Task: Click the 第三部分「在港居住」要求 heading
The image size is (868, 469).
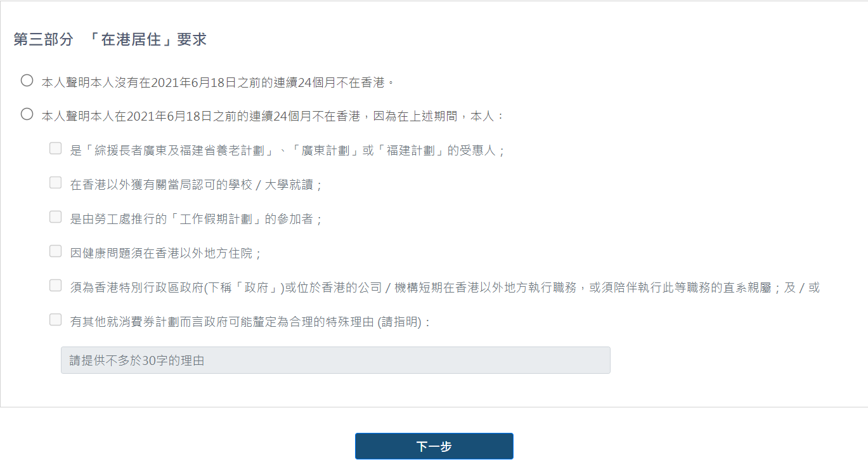Action: [x=110, y=39]
